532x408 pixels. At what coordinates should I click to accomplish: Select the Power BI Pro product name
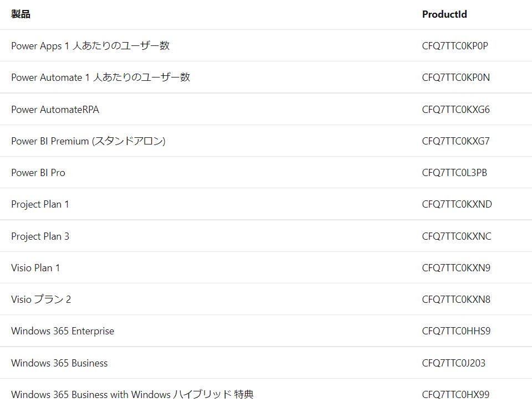click(38, 173)
